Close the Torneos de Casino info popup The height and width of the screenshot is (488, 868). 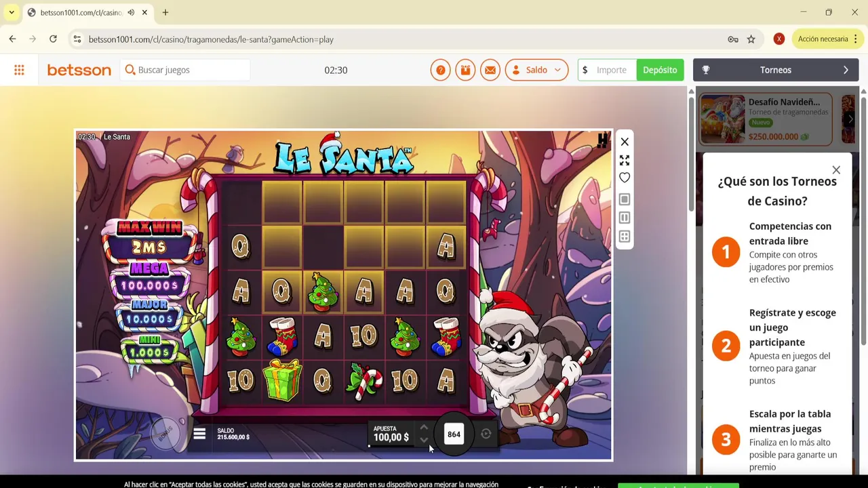tap(836, 170)
